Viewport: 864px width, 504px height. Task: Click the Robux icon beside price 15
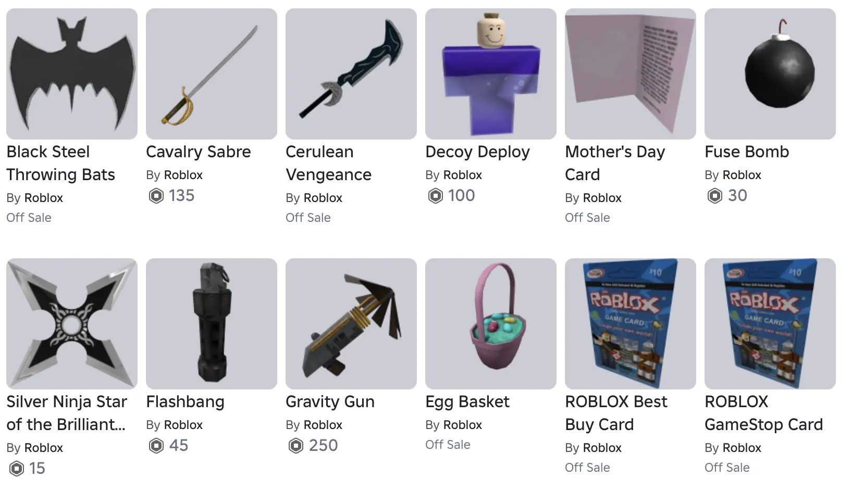click(17, 469)
